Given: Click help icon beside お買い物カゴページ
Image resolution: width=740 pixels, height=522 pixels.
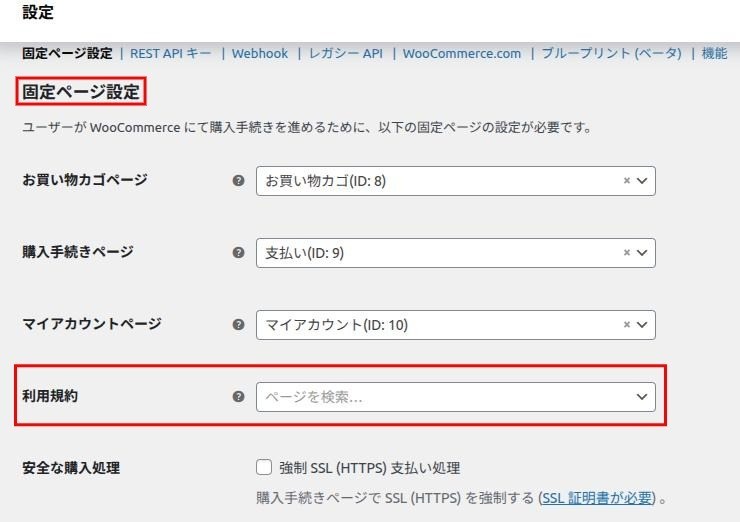Looking at the screenshot, I should tap(238, 181).
